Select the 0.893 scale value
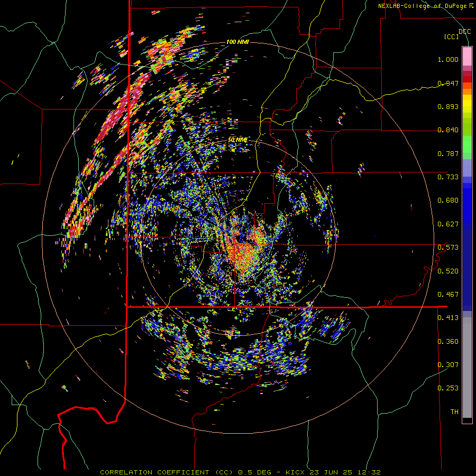 tap(448, 106)
